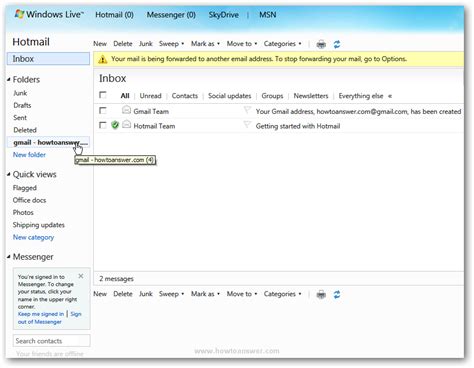Click the top toolbar print icon
Viewport: 474px width, 368px height.
coord(321,44)
